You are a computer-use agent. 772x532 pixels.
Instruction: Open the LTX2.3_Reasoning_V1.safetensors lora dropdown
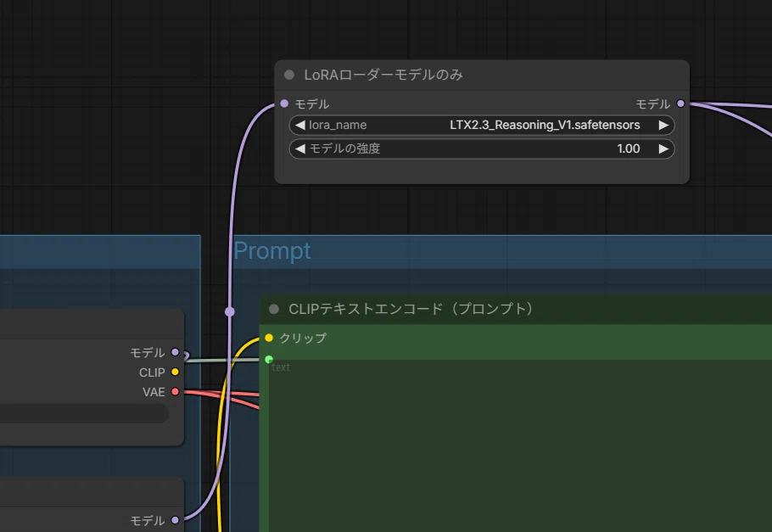point(482,125)
